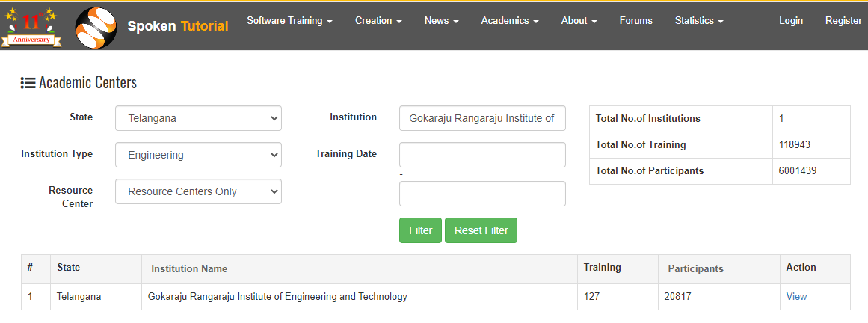This screenshot has height=323, width=868.
Task: Click the Action column header
Action: (801, 267)
